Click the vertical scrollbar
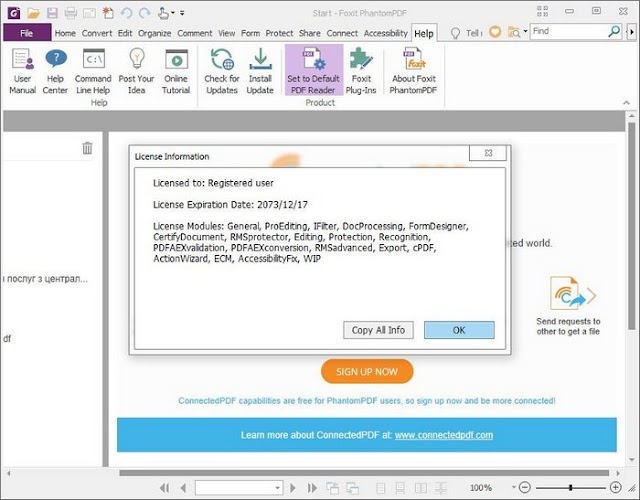The width and height of the screenshot is (640, 500). [632, 225]
